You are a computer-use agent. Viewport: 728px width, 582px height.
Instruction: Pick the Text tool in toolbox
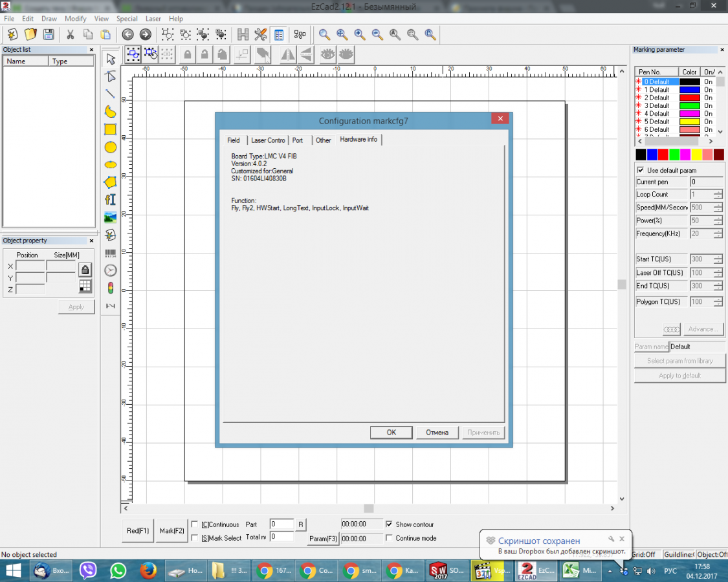tap(111, 200)
